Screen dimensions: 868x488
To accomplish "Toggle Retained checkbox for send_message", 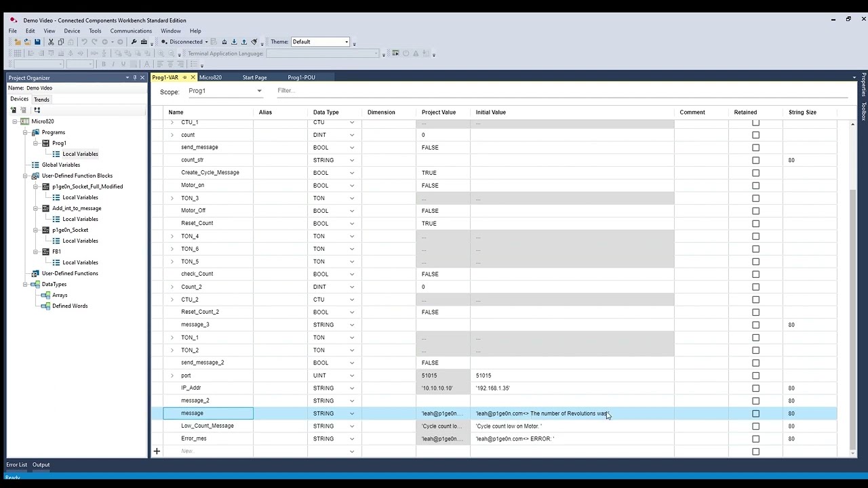I will 755,147.
